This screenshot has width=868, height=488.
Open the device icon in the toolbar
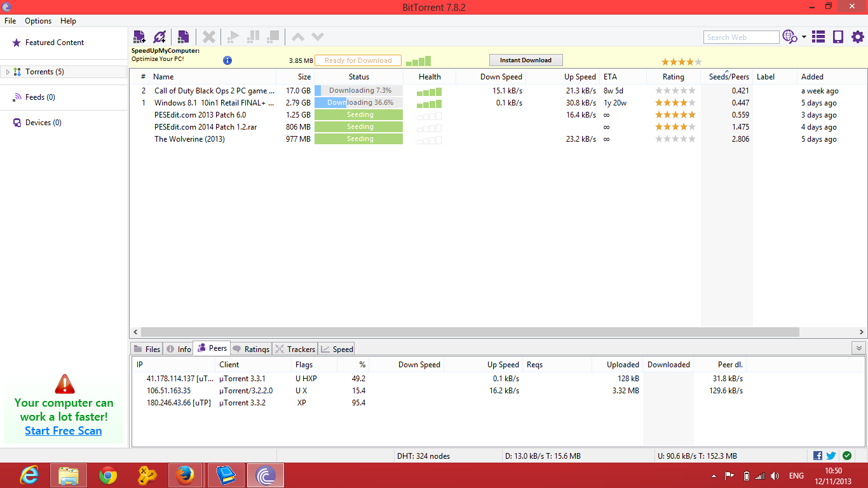[838, 37]
